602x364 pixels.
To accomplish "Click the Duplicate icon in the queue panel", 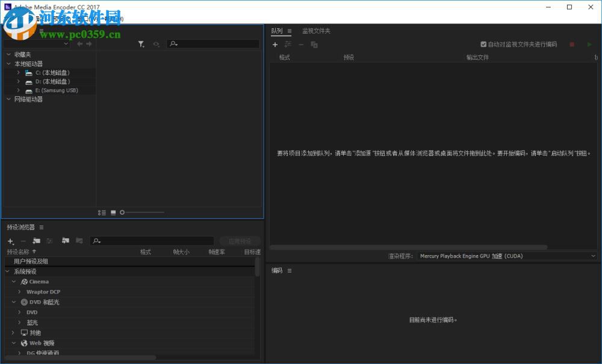I will tap(314, 44).
